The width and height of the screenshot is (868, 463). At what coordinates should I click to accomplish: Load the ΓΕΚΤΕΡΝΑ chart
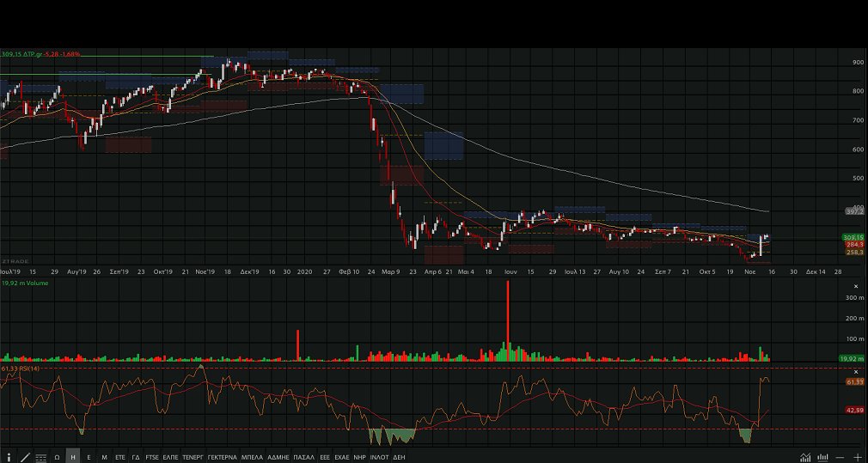coord(222,457)
